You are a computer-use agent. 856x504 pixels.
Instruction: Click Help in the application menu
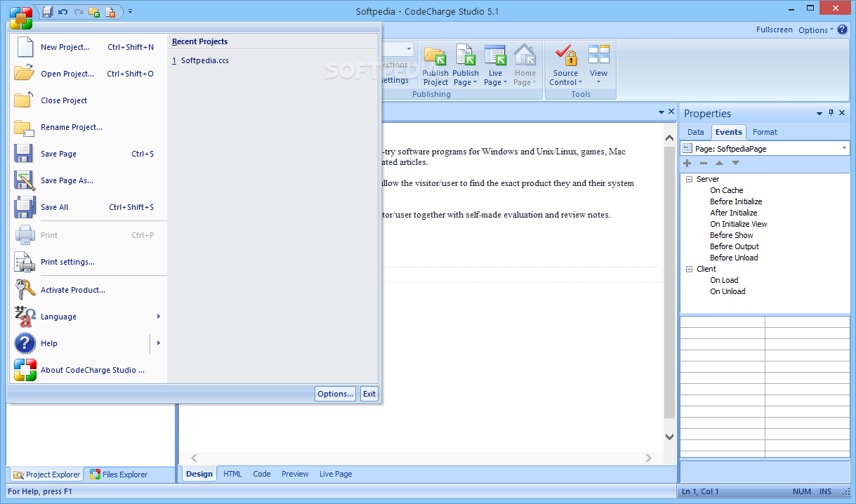[x=81, y=343]
